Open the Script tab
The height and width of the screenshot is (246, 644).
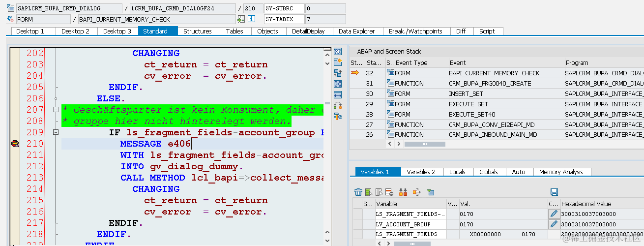coord(487,31)
